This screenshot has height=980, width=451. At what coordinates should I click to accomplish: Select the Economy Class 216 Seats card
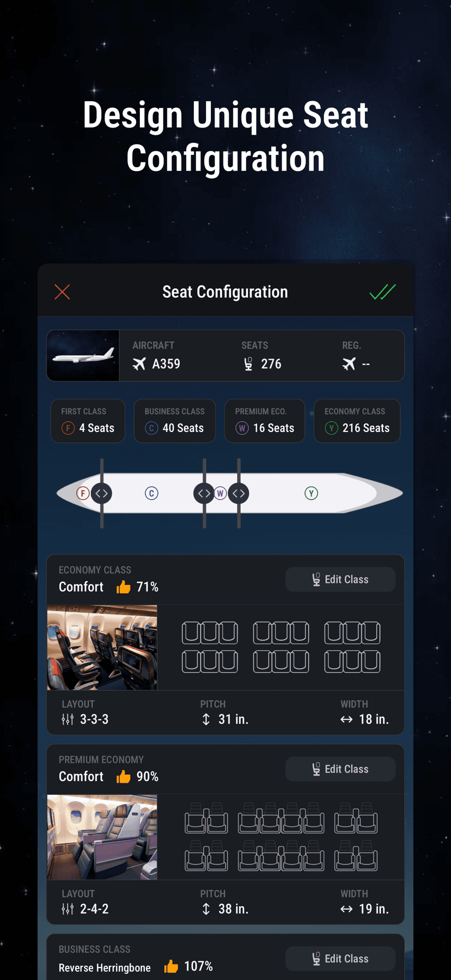(357, 421)
